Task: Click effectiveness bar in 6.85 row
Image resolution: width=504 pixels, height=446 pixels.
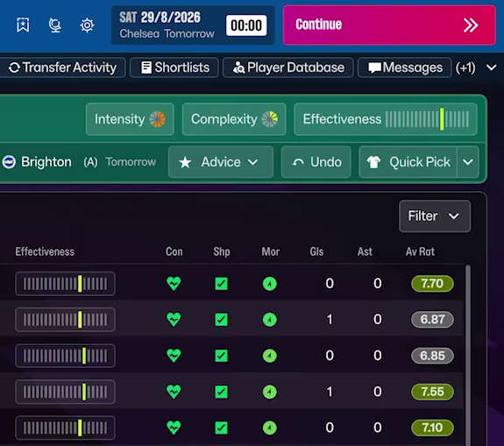Action: [x=65, y=356]
